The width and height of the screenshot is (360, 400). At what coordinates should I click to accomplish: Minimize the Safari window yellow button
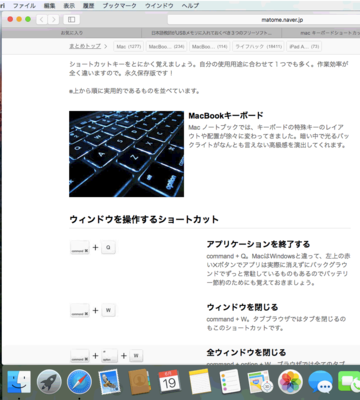[19, 20]
